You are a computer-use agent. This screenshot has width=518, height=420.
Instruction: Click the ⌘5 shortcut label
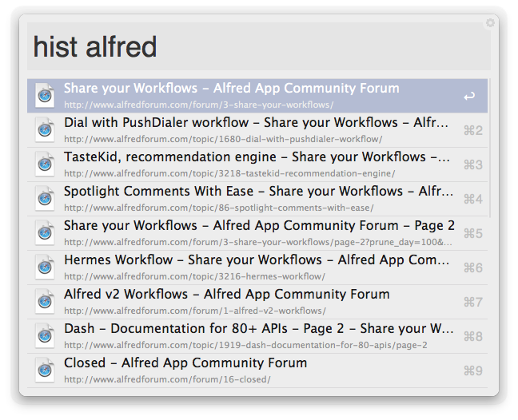point(473,234)
